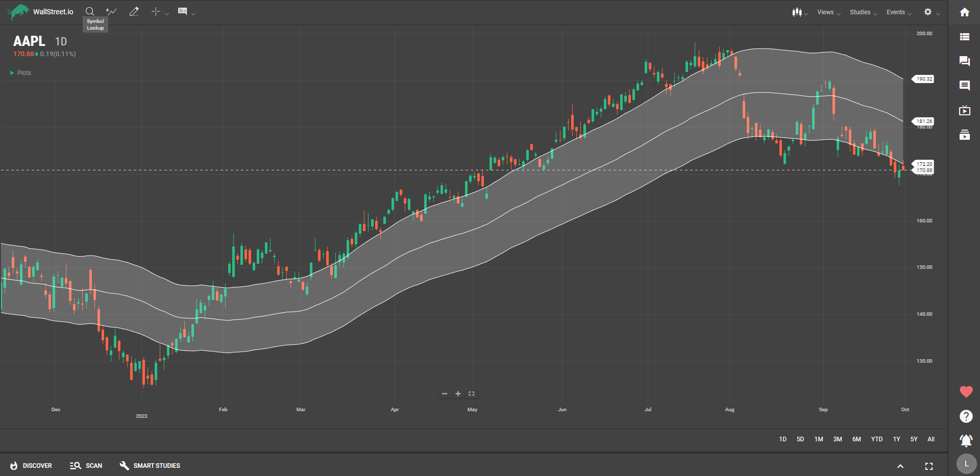Expand the annotation note dropdown arrow
Image resolution: width=980 pixels, height=476 pixels.
point(193,14)
